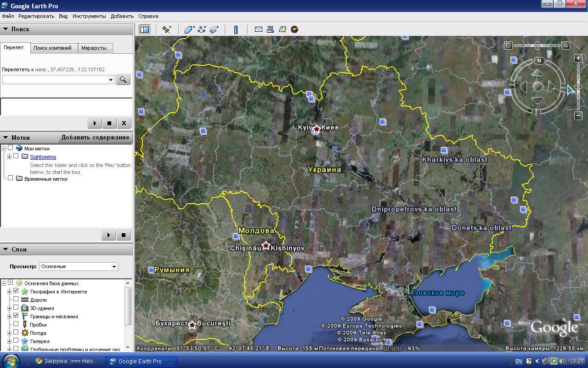This screenshot has height=368, width=588.
Task: Expand the 3D-здания layer node
Action: [9, 308]
